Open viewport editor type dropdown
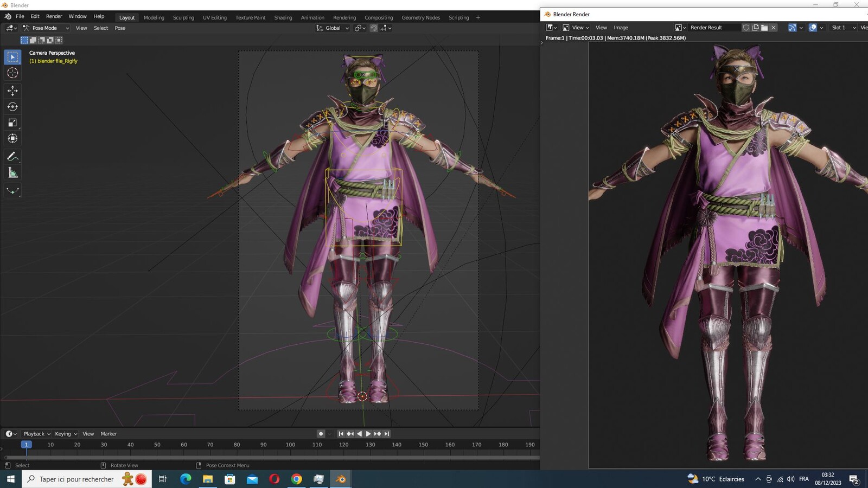 coord(11,28)
